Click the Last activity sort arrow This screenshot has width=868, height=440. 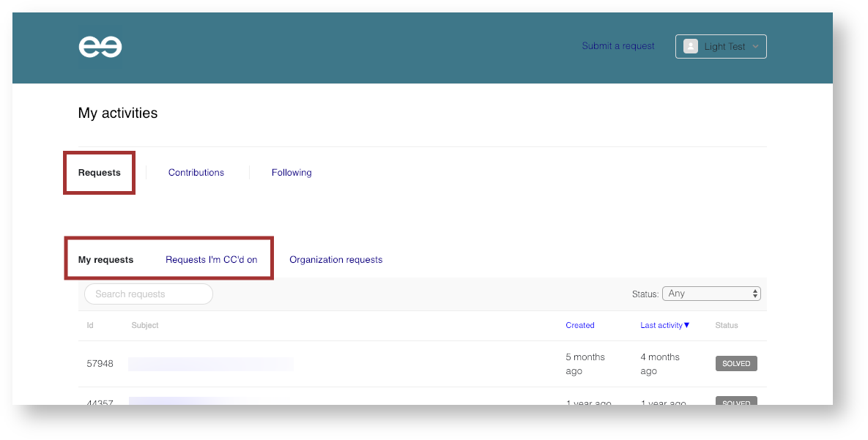pyautogui.click(x=687, y=325)
